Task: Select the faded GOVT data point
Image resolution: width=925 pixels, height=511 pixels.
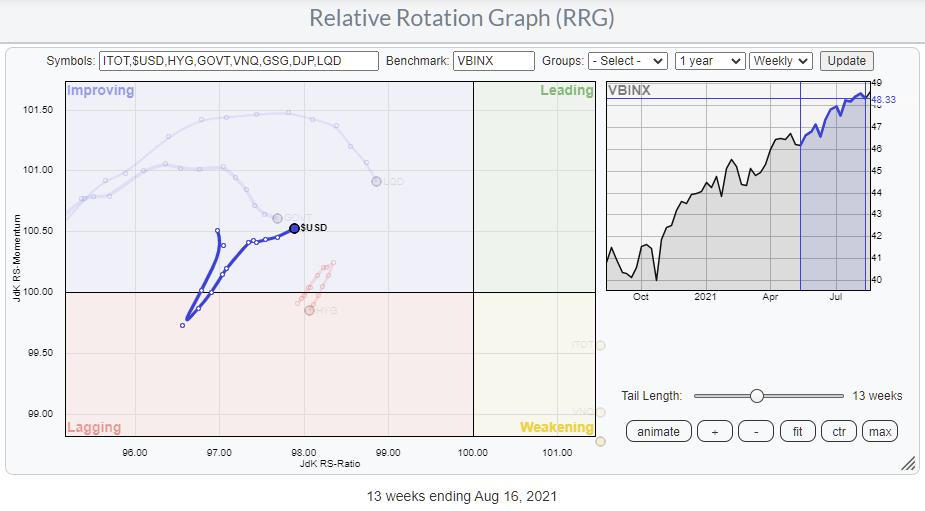Action: point(277,218)
